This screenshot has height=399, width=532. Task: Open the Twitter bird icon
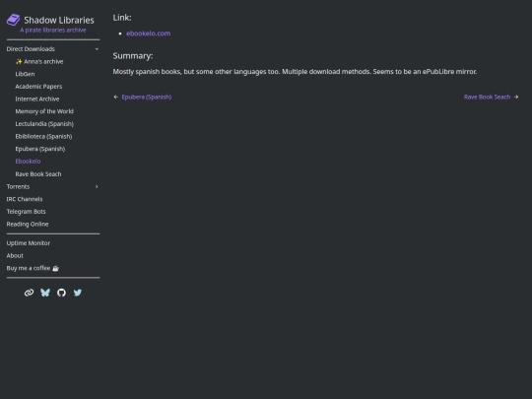coord(78,293)
